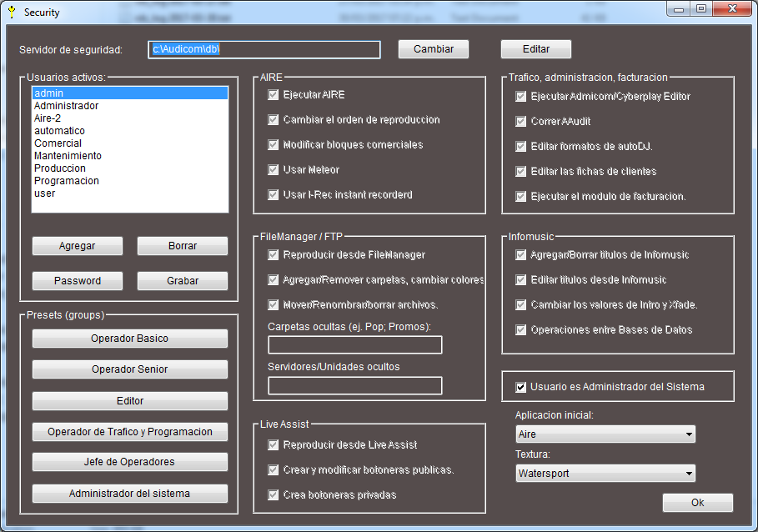Toggle Mover/Renombrar/borrar archivos checkbox

(x=274, y=305)
